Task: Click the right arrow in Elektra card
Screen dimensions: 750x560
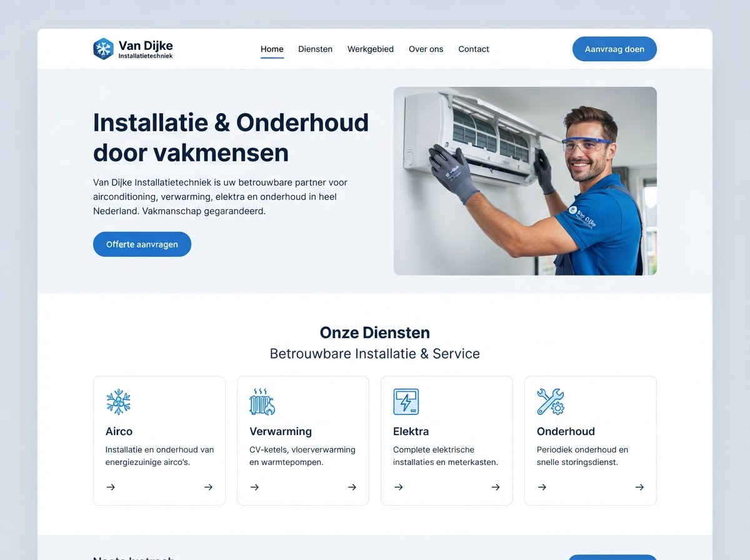Action: 496,487
